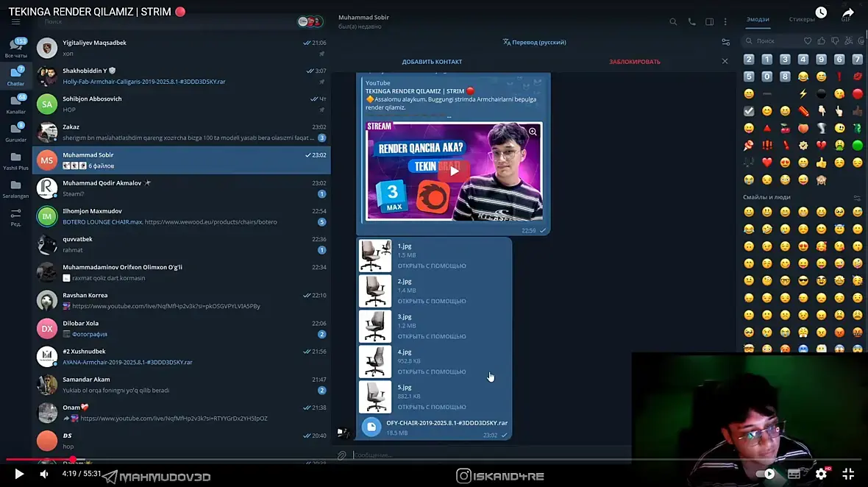Open the Kanallar folder in sidebar
Viewport: 868px width, 487px height.
coord(15,104)
